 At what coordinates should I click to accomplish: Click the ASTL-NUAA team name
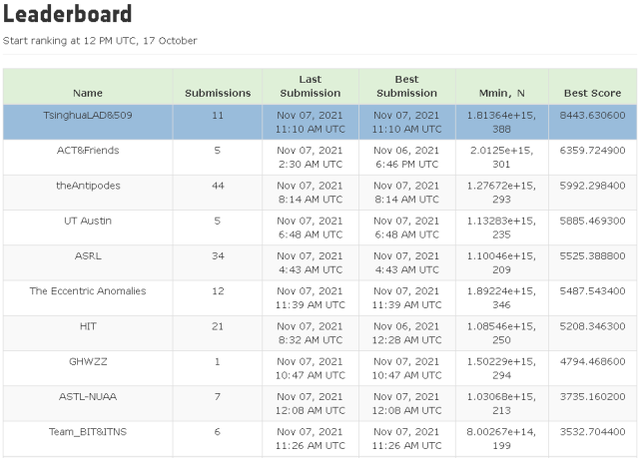pos(88,396)
